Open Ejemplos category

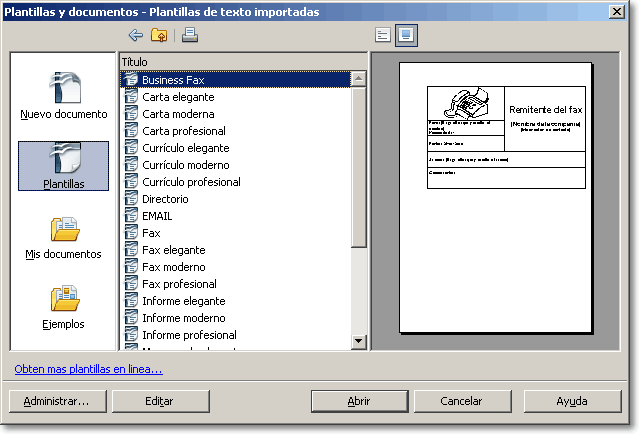(x=64, y=307)
